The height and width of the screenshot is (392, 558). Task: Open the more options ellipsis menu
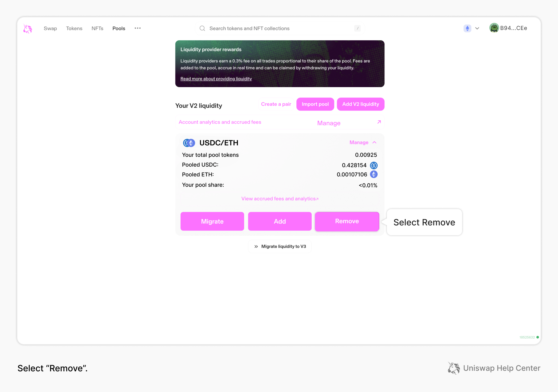(x=138, y=28)
